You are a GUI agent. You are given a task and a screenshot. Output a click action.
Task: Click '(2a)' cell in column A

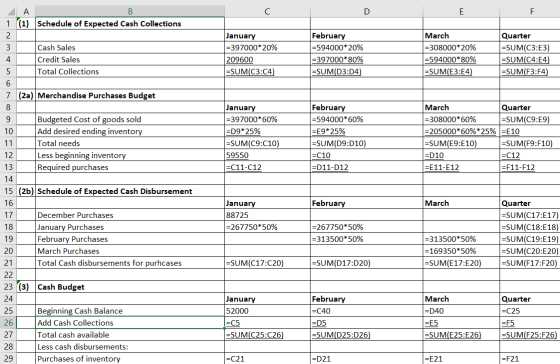click(26, 95)
